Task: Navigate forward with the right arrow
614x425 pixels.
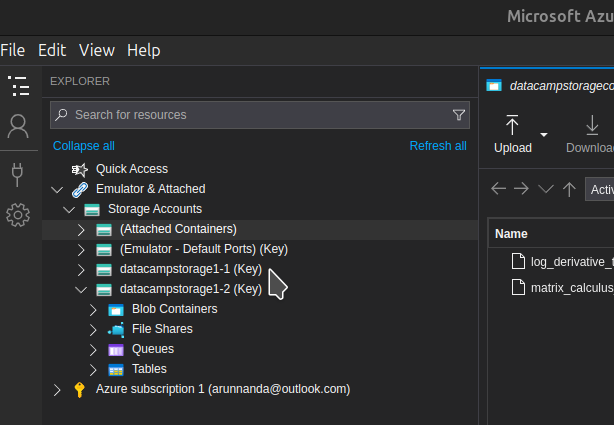Action: 521,189
